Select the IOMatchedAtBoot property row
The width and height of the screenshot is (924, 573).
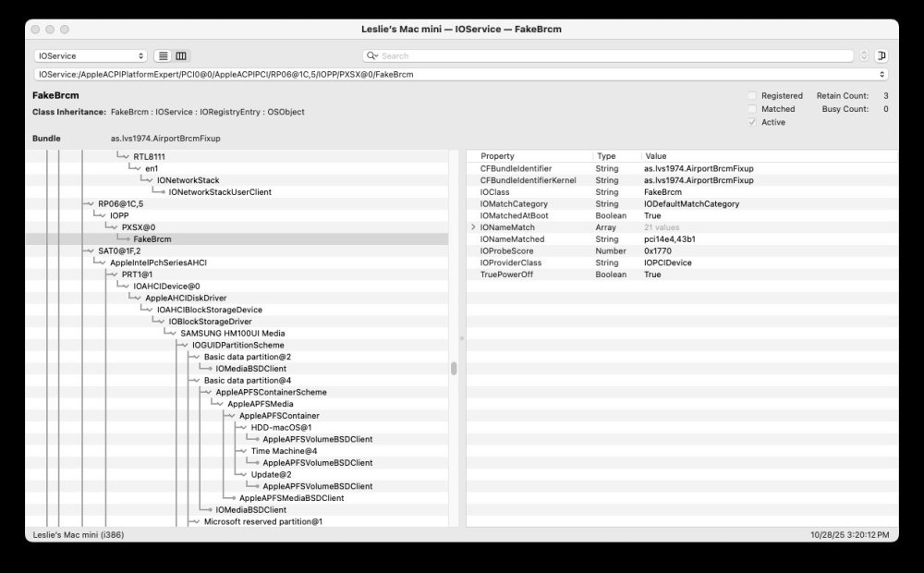pyautogui.click(x=683, y=215)
